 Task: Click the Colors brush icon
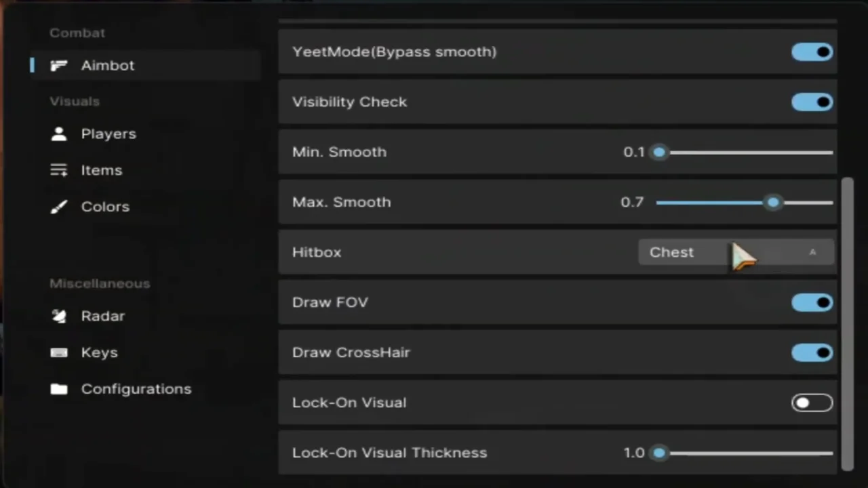(x=59, y=207)
